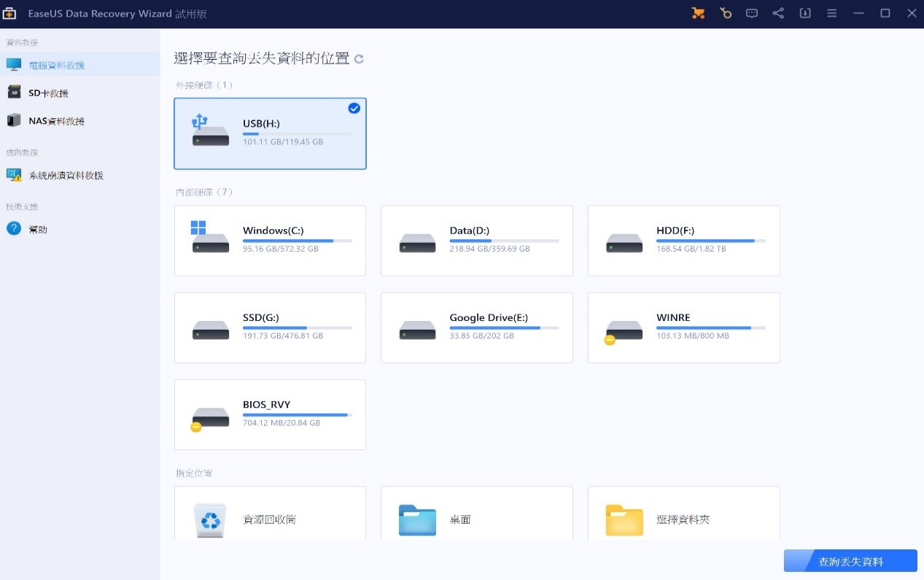This screenshot has width=924, height=580.
Task: Open 系統崩潰資料救援 in the sidebar
Action: click(80, 175)
